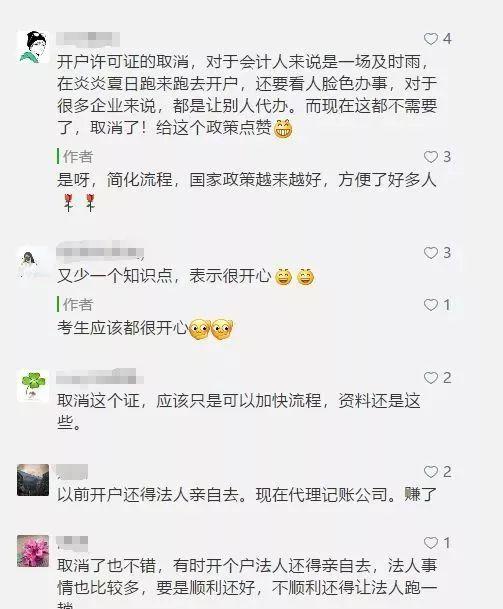Screen dimensions: 503x609
Task: Open the four-leaf clover avatar
Action: click(33, 386)
